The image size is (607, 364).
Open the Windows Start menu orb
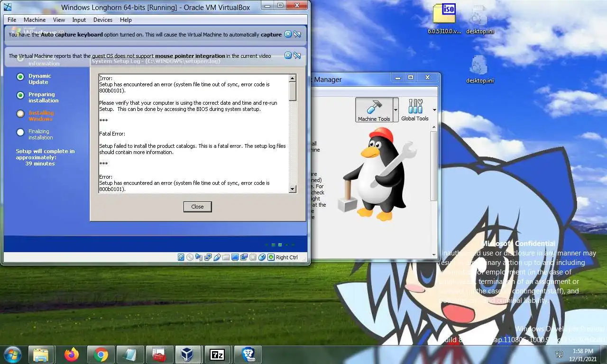click(13, 355)
